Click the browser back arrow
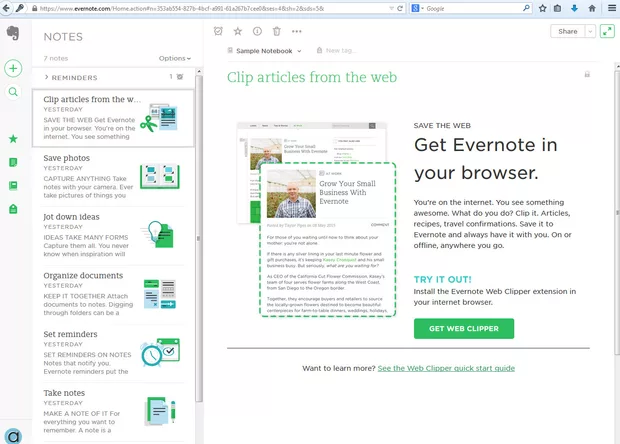 point(6,8)
